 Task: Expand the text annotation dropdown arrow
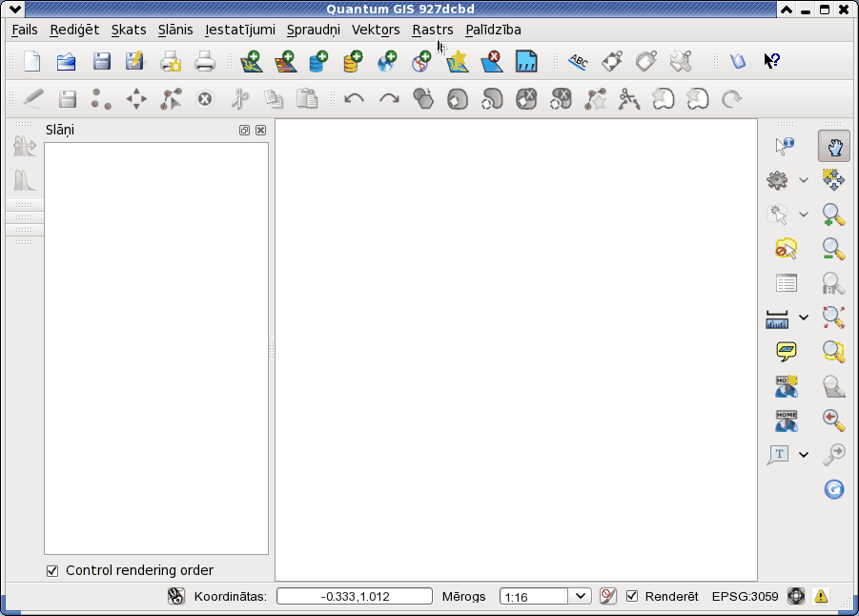point(804,454)
